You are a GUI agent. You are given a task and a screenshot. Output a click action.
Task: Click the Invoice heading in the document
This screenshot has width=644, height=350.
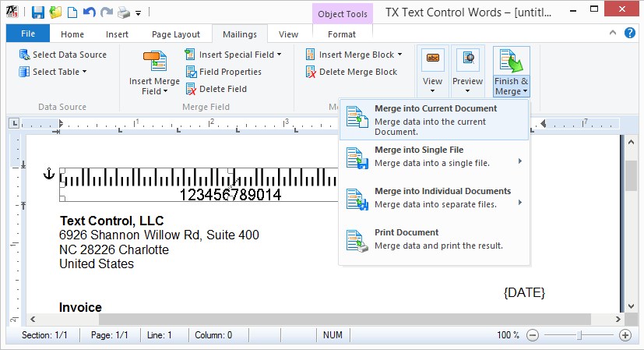tap(80, 307)
